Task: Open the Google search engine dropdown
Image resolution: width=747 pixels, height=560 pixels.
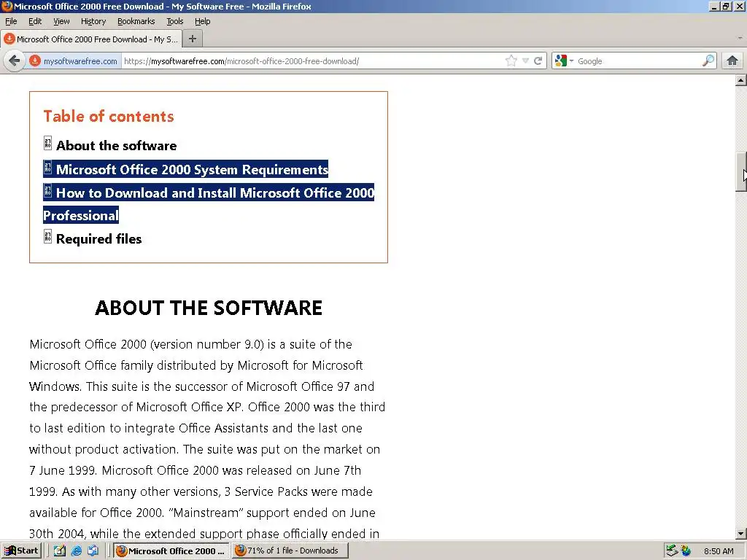Action: pos(564,61)
